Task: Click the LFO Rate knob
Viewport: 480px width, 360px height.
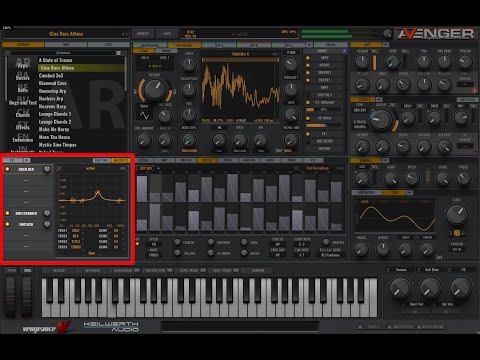Action: [457, 214]
